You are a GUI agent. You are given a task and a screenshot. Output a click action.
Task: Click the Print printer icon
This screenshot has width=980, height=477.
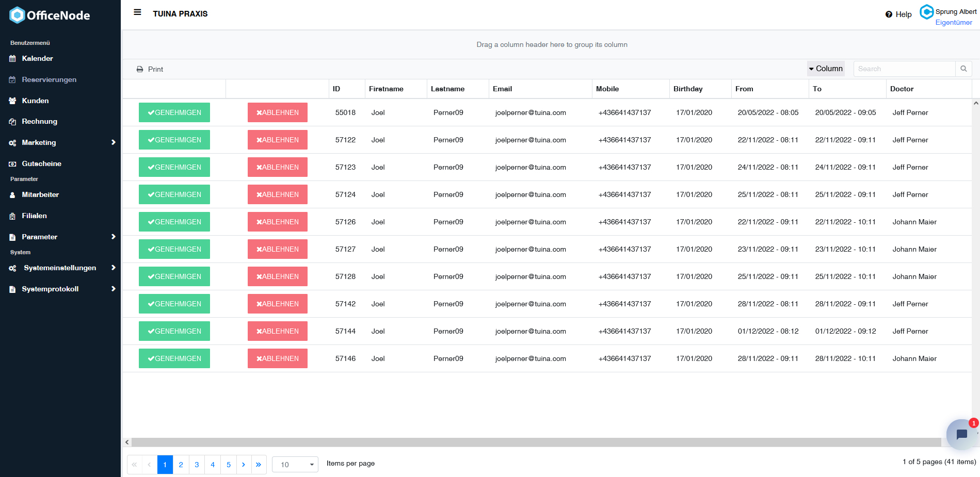(140, 69)
